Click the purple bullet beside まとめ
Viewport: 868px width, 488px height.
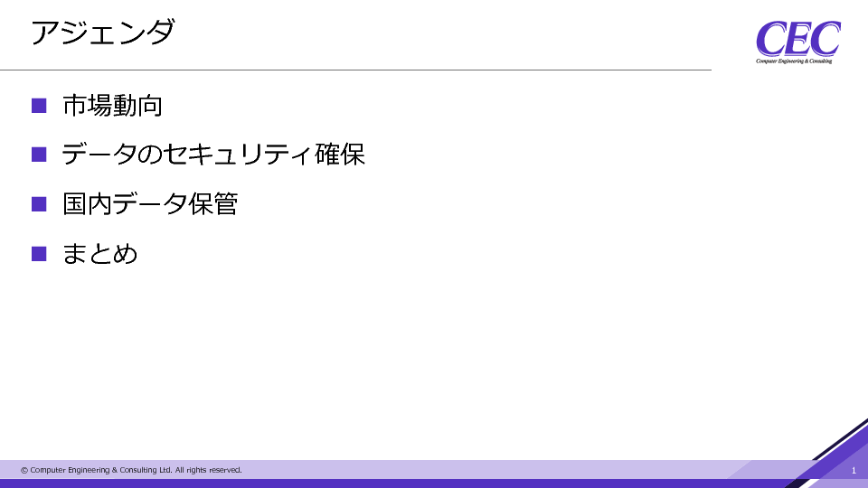pos(39,253)
